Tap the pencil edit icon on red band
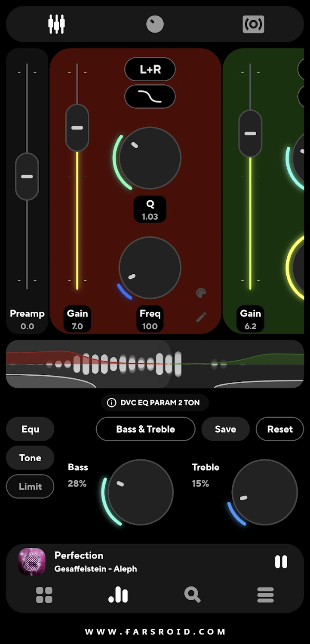This screenshot has height=644, width=310. [x=201, y=317]
